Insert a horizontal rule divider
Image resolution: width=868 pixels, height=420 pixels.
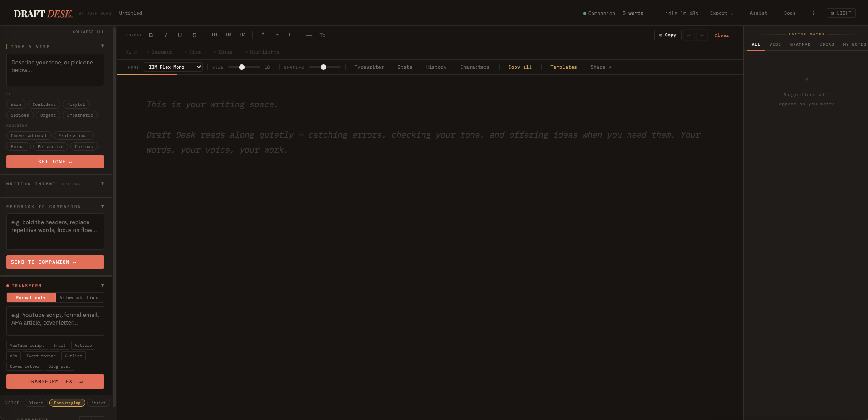point(309,35)
